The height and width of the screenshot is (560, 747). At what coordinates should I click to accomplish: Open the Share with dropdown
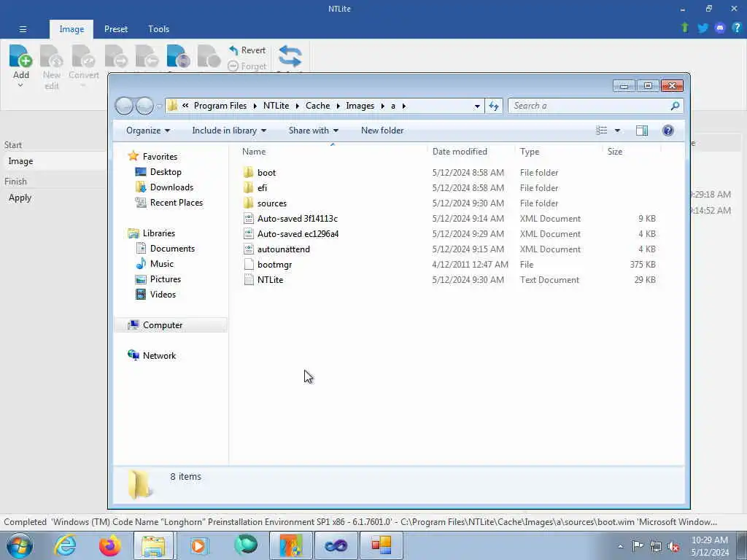313,131
